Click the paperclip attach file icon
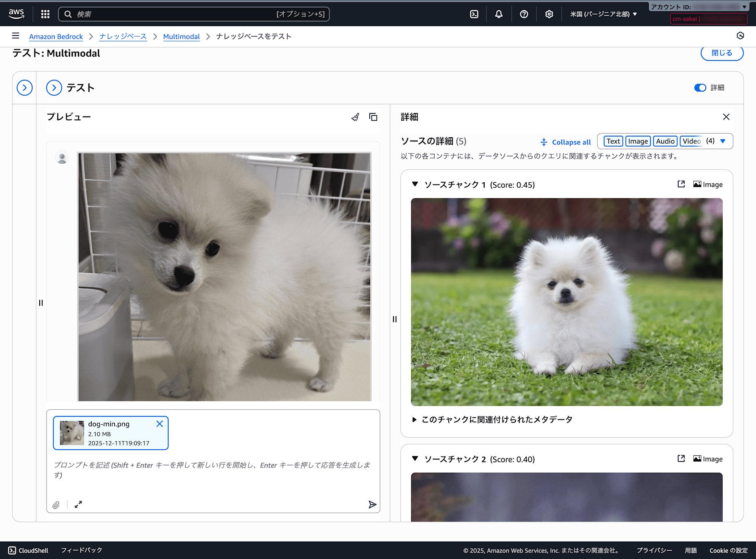Viewport: 756px width, 559px height. tap(56, 505)
